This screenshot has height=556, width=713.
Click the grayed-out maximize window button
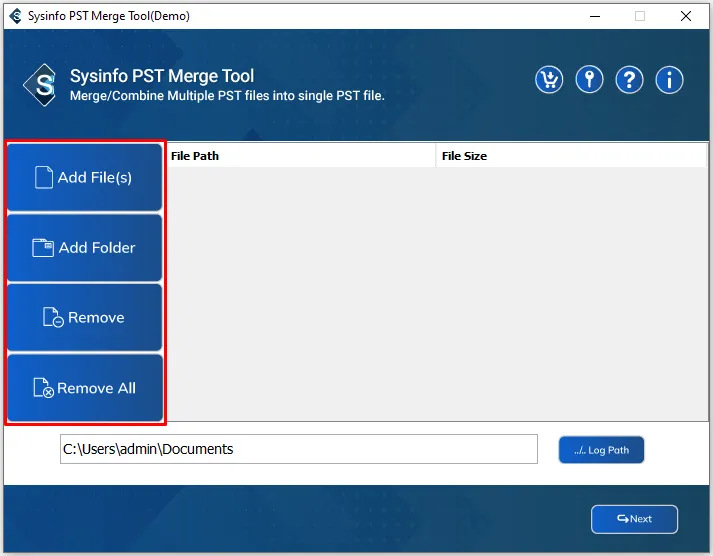pyautogui.click(x=640, y=16)
